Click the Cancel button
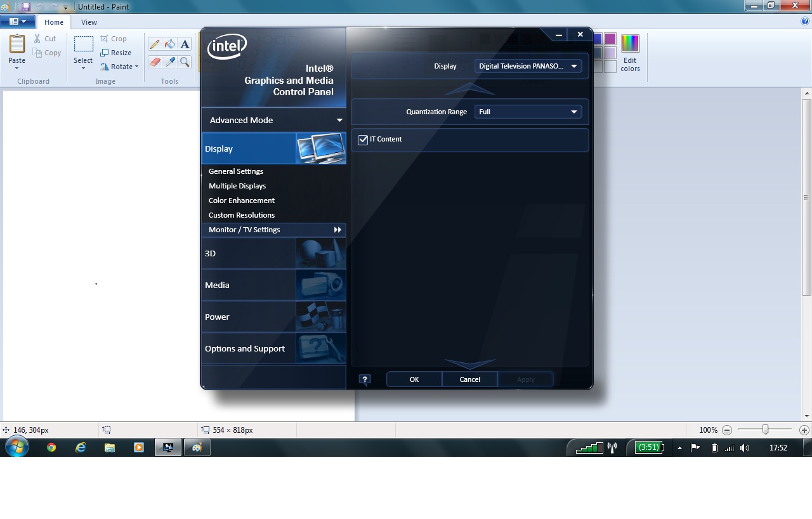Screen dimensions: 812x519 (x=470, y=379)
